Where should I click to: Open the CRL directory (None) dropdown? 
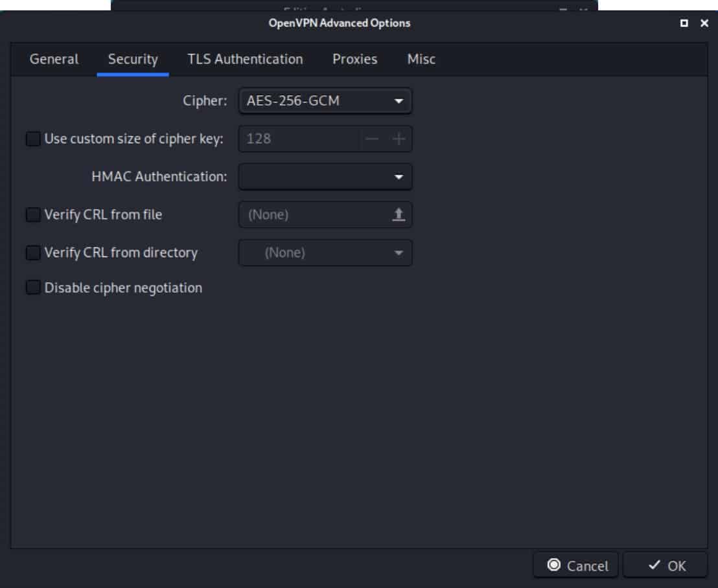click(325, 253)
